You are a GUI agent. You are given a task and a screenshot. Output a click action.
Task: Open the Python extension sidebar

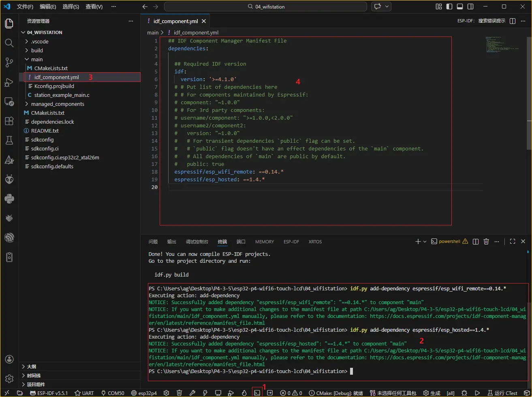pos(9,199)
